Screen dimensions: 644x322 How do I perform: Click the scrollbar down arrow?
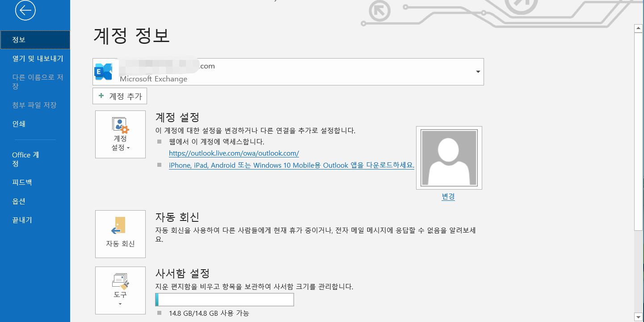click(x=638, y=316)
